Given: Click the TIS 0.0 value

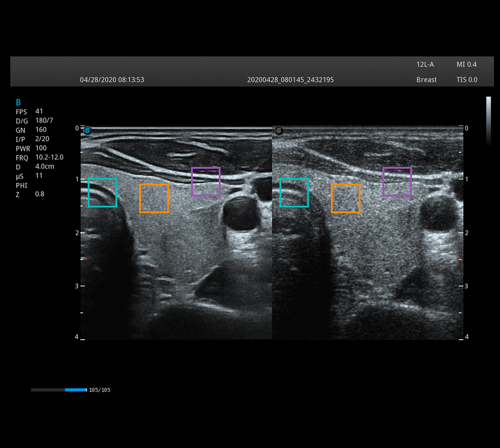Looking at the screenshot, I should 467,80.
